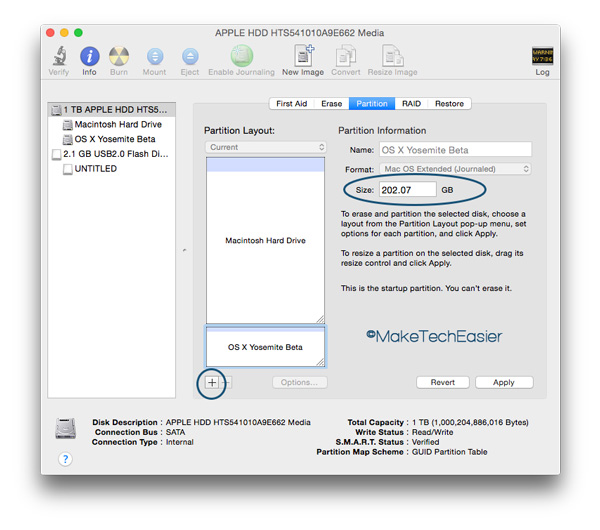Select 2.1 GB USB2.0 Flash Disk in sidebar
This screenshot has width=600, height=530.
pyautogui.click(x=111, y=154)
